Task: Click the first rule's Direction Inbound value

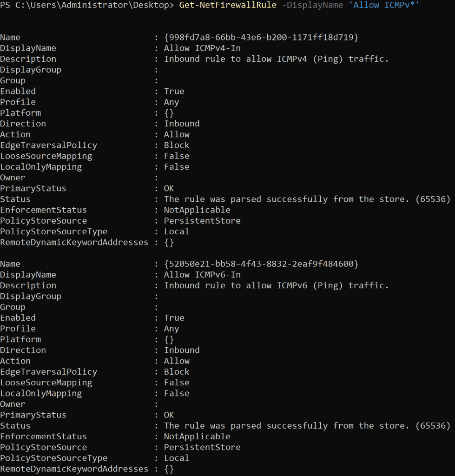Action: coord(182,124)
